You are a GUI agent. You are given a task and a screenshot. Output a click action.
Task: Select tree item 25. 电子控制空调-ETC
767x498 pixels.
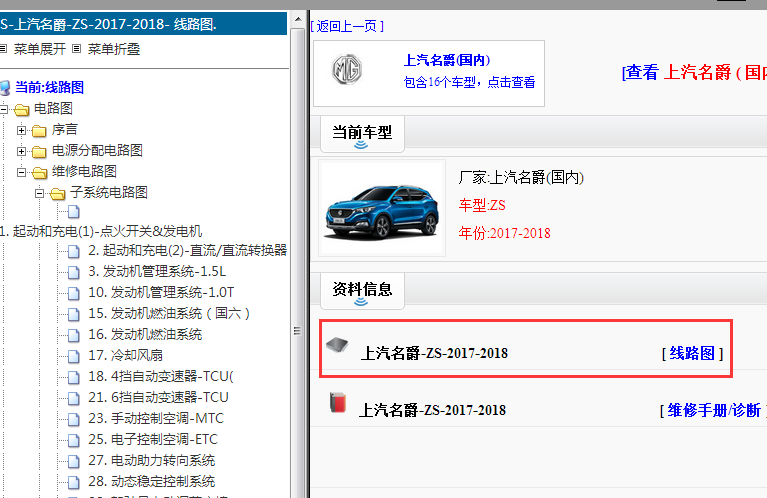pos(153,440)
